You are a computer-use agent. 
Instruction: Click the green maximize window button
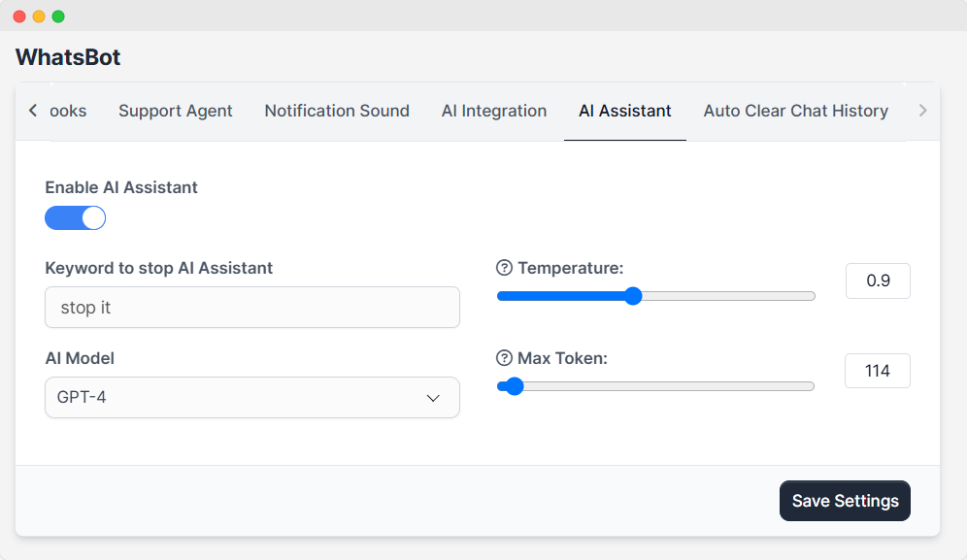click(58, 16)
